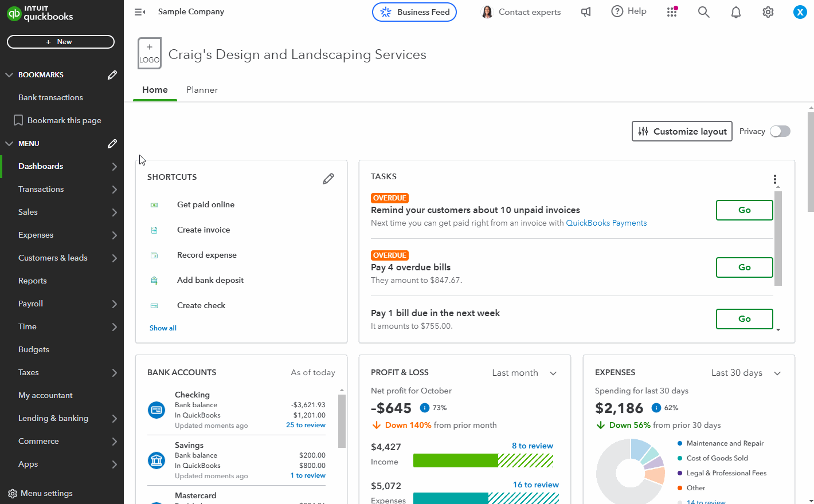The height and width of the screenshot is (504, 814).
Task: Click Go for 4 overdue bills
Action: [745, 267]
